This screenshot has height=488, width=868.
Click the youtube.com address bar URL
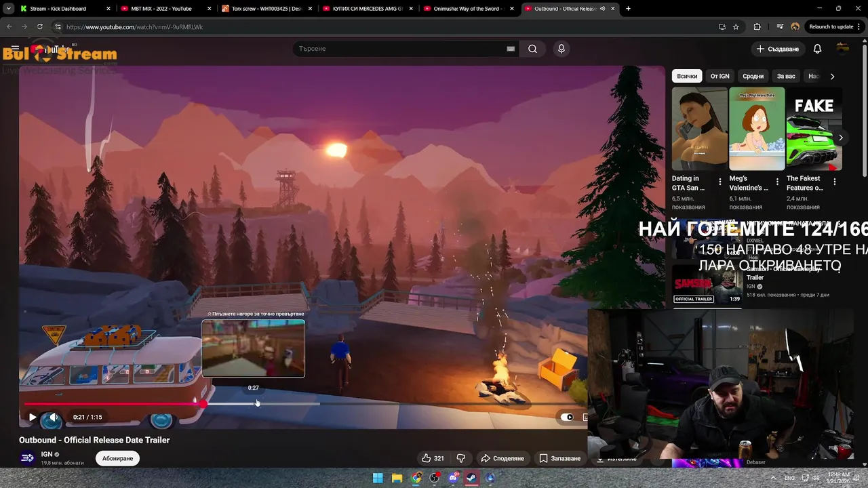pyautogui.click(x=134, y=27)
